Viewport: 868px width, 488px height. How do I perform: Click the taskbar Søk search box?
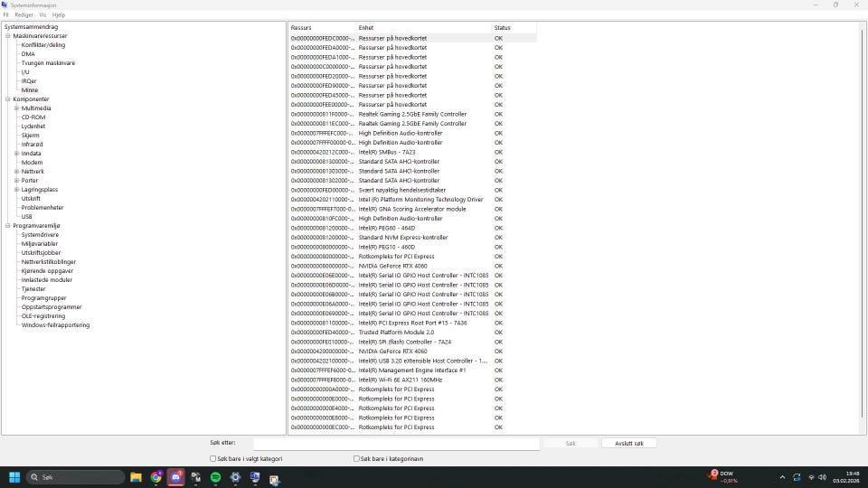click(75, 477)
